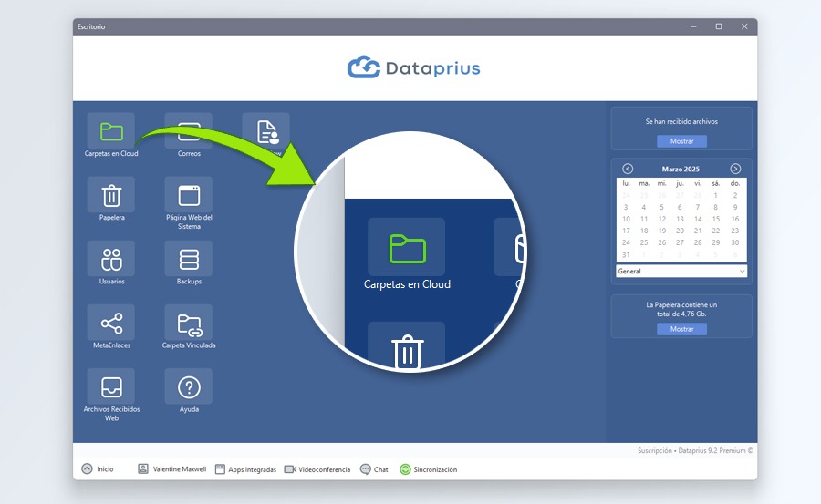Select March 7 in the calendar
The image size is (821, 504).
(698, 207)
